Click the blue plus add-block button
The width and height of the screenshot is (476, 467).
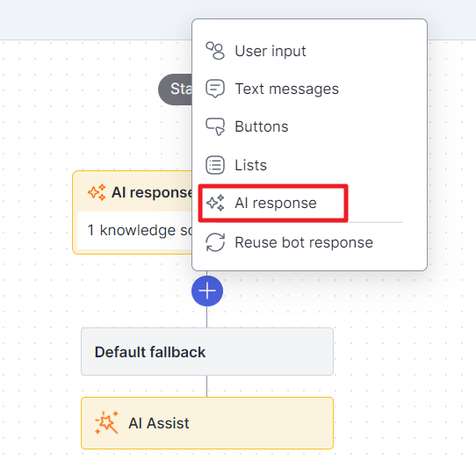[x=207, y=291]
